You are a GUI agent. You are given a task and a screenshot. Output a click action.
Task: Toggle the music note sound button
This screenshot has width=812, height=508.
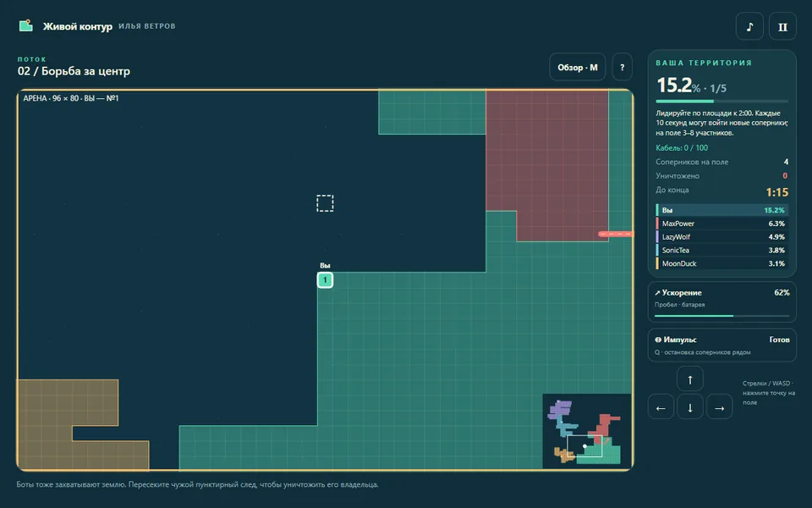point(749,26)
